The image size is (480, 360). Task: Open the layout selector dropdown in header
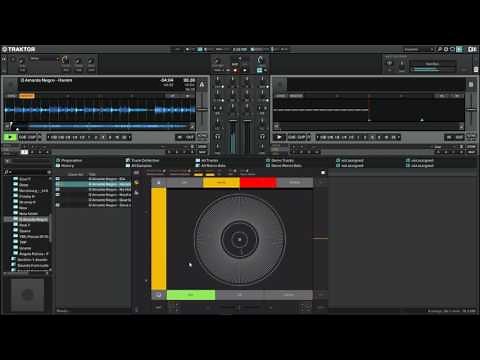coord(419,49)
